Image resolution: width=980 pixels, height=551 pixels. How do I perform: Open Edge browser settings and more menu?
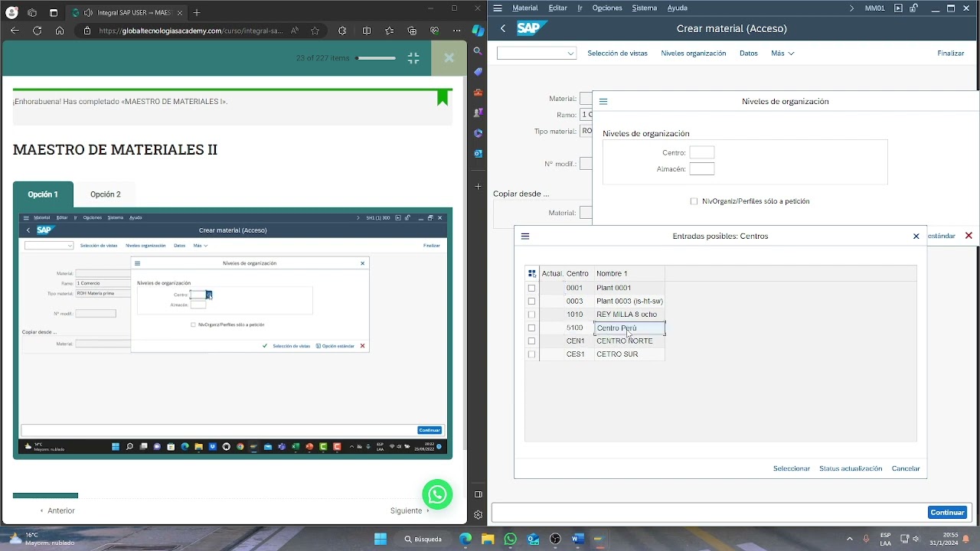click(458, 31)
